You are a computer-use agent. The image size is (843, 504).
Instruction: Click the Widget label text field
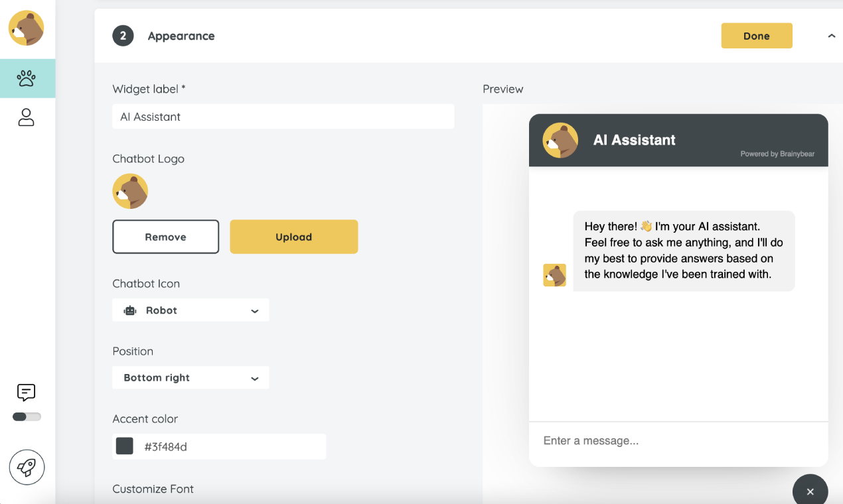click(283, 117)
